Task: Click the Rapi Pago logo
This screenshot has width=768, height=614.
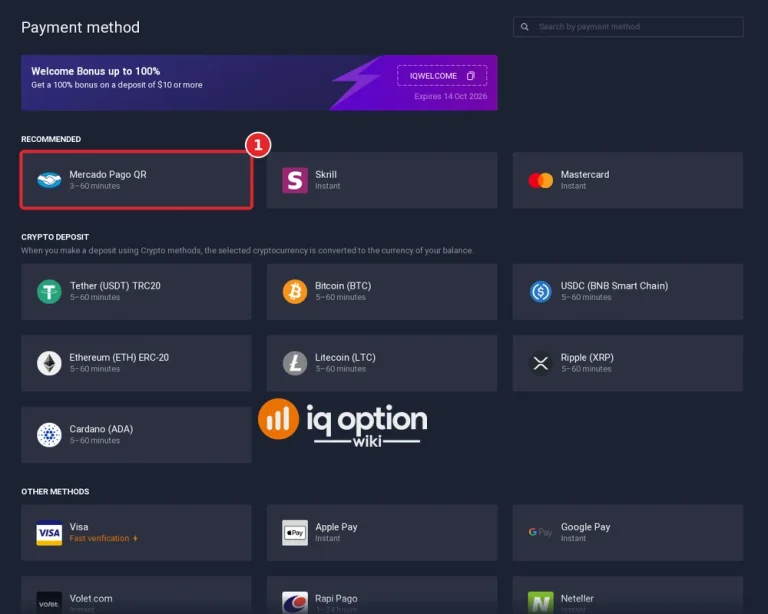Action: (x=295, y=603)
